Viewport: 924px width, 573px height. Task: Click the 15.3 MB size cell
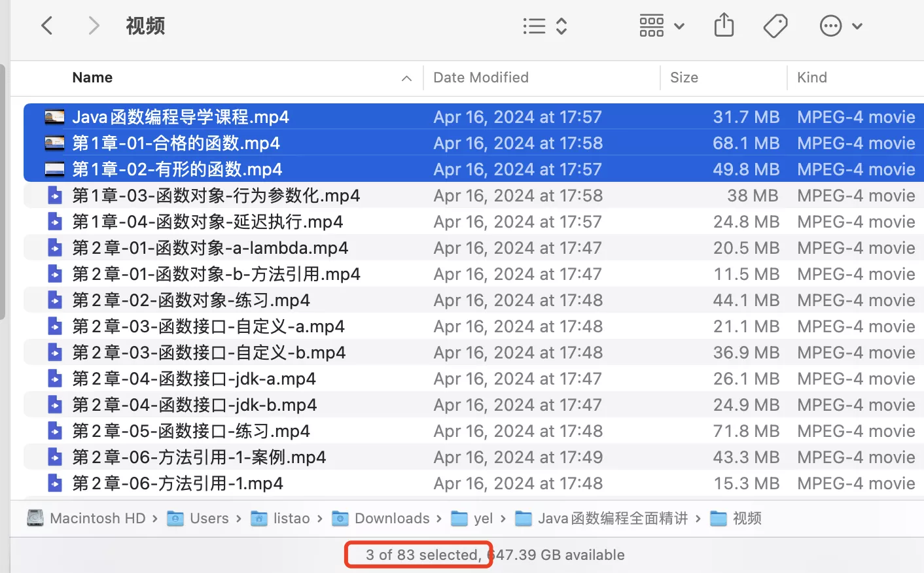[x=746, y=483]
